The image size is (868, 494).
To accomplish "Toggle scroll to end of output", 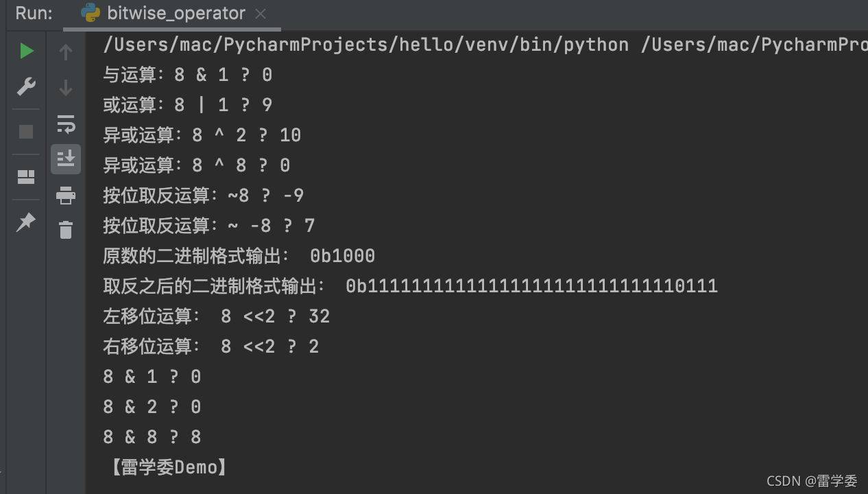I will tap(66, 159).
